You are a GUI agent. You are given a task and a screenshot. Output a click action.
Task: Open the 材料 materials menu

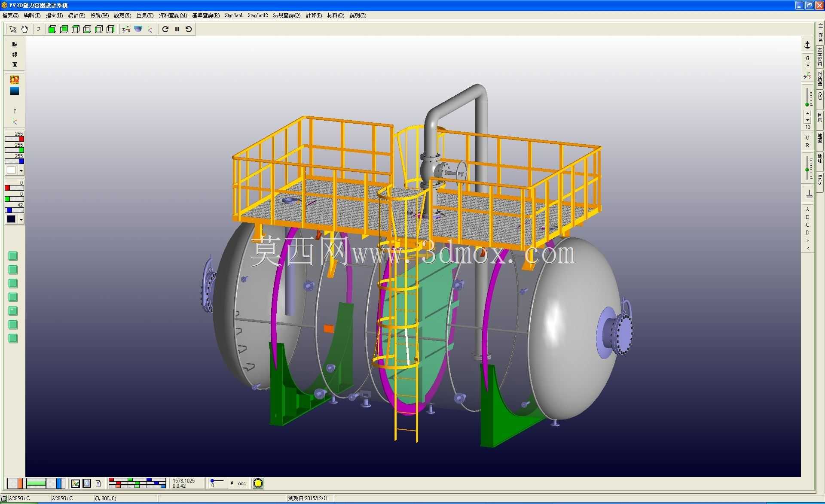336,15
